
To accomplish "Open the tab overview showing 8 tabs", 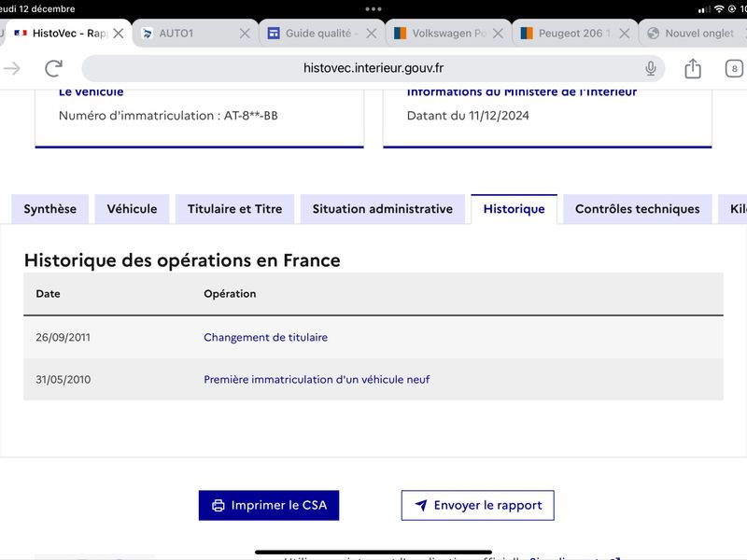I will 734,68.
